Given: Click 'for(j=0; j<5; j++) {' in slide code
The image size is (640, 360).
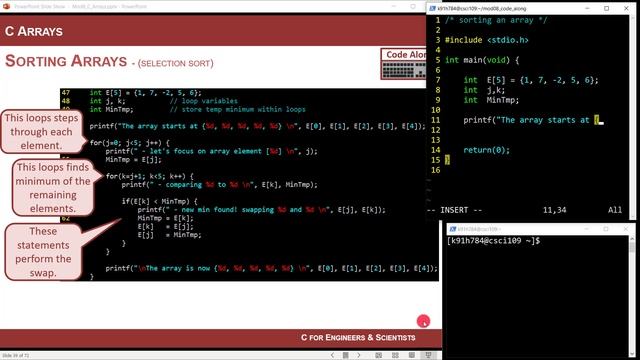Looking at the screenshot, I should click(129, 143).
